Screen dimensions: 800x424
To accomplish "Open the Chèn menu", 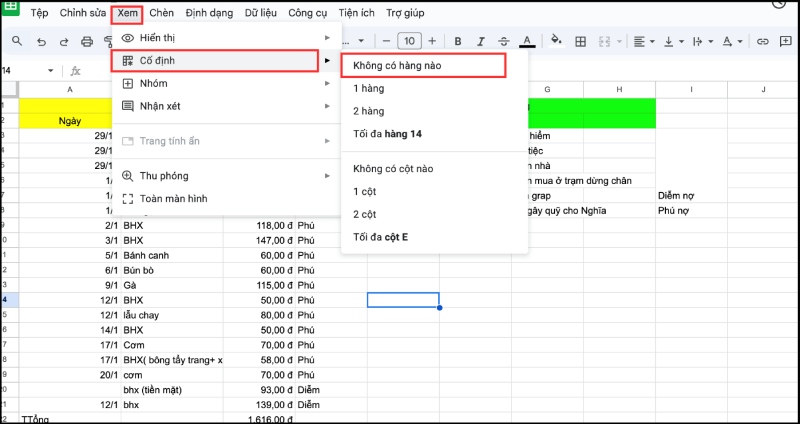I will pyautogui.click(x=162, y=13).
